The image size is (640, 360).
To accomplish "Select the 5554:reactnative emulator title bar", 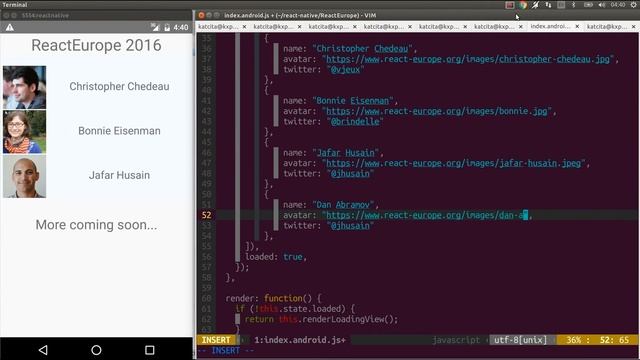I will coord(96,15).
